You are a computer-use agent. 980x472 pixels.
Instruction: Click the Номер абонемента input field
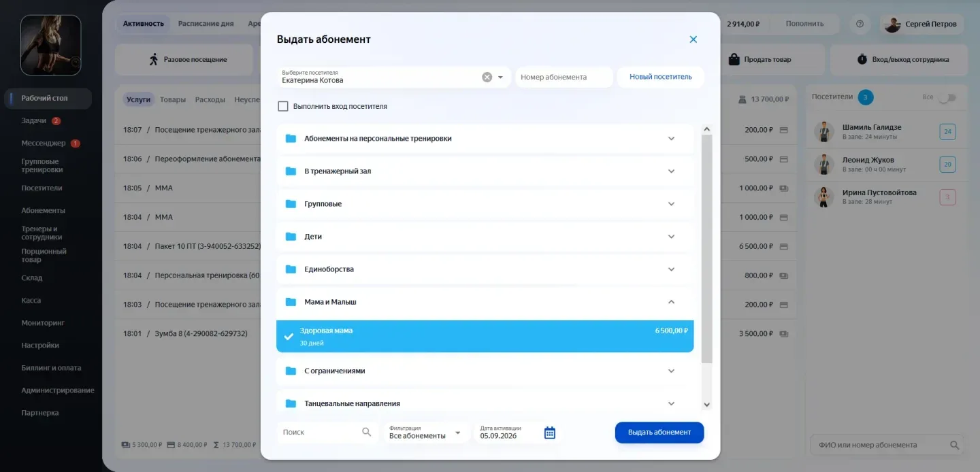tap(564, 77)
